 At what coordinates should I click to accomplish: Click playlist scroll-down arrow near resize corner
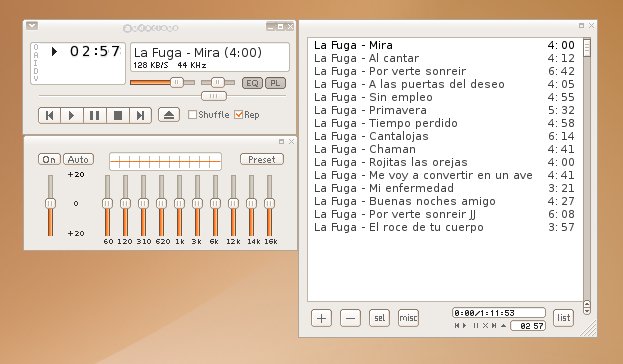tap(587, 311)
